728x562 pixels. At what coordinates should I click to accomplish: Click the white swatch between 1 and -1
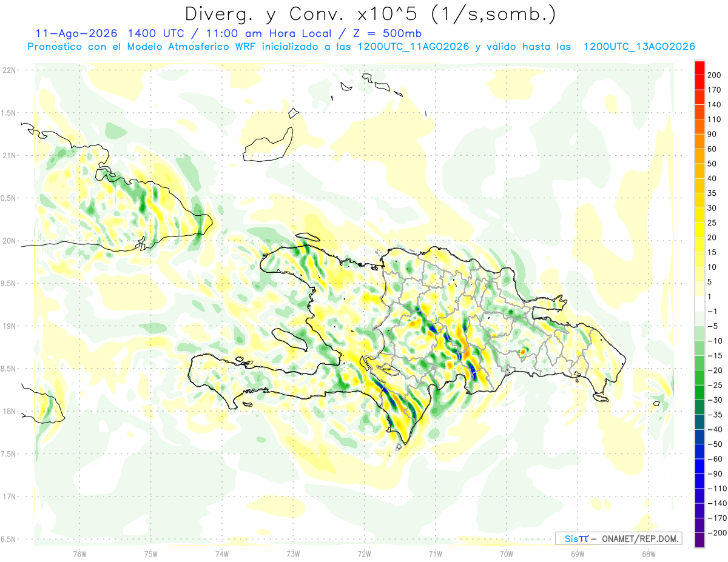click(x=699, y=304)
